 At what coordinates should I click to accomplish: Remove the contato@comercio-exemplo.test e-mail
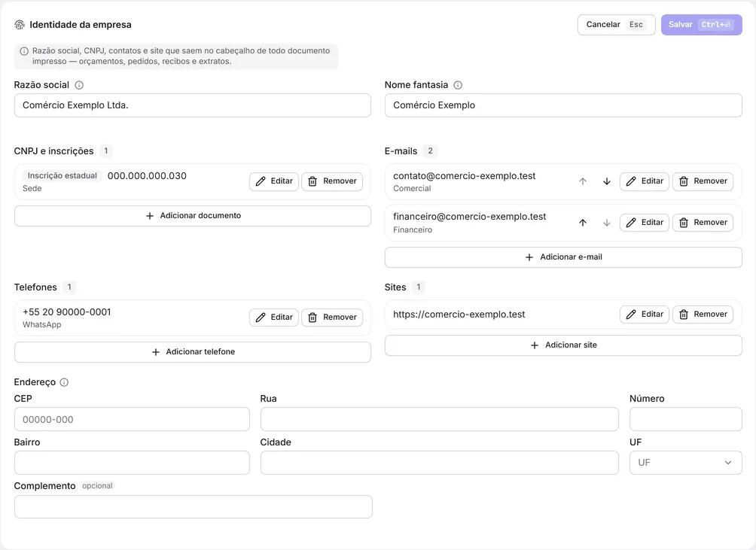[703, 181]
